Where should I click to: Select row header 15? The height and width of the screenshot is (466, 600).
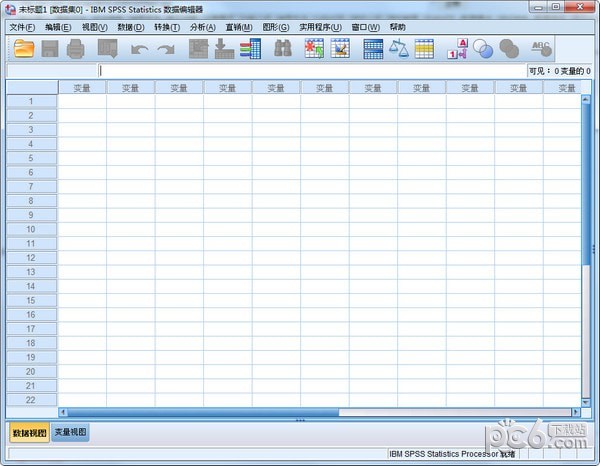[31, 300]
